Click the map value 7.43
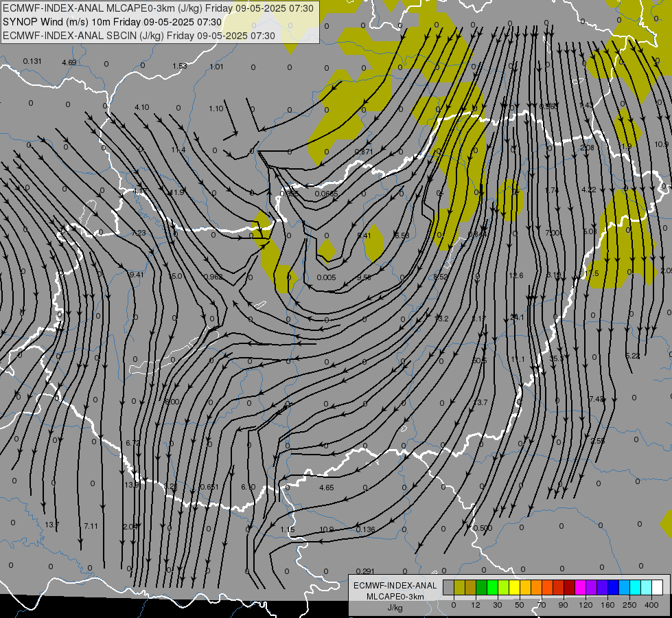The width and height of the screenshot is (672, 618). coord(596,399)
